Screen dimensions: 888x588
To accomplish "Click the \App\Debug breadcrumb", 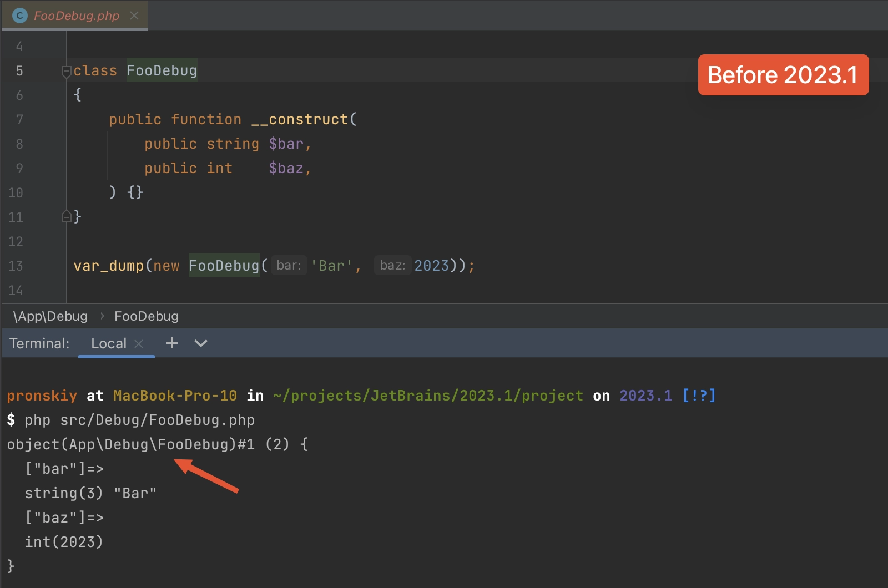I will 51,316.
